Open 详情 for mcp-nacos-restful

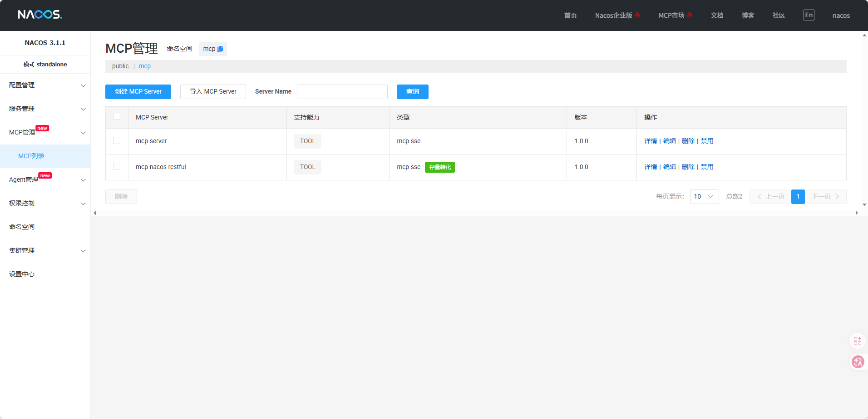click(651, 167)
